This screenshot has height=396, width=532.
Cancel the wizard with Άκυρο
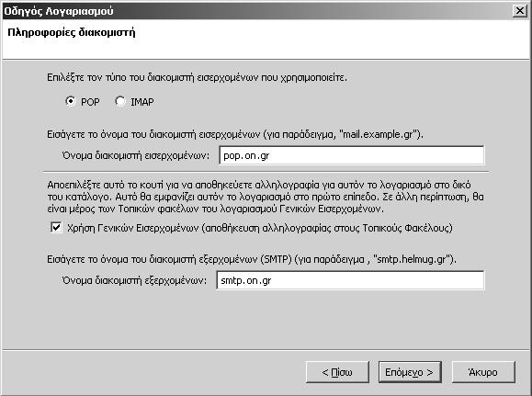483,372
